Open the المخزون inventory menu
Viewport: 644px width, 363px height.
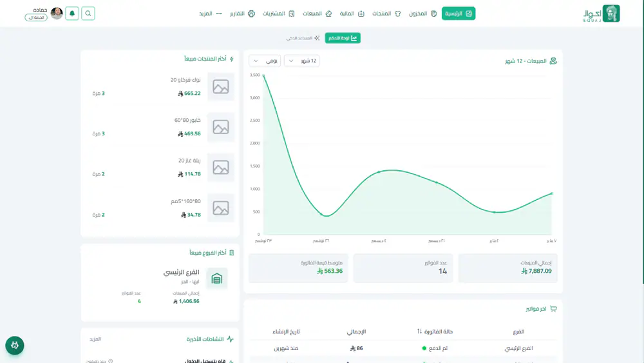422,14
